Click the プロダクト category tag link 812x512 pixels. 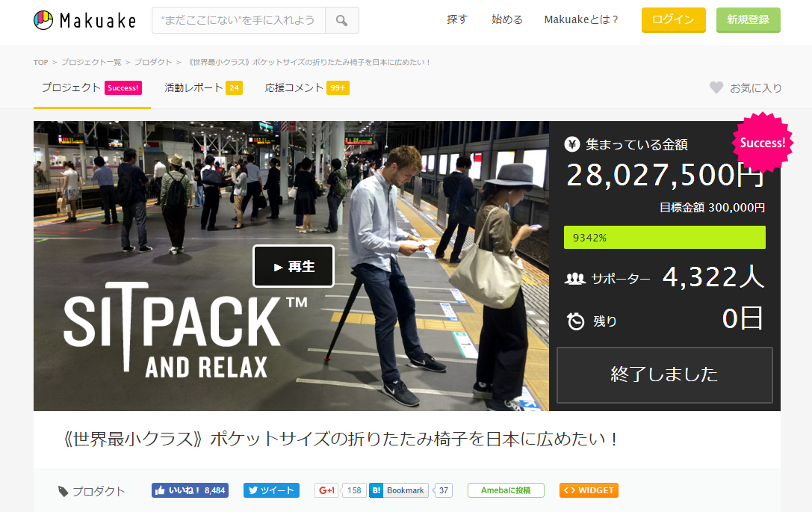pos(99,491)
